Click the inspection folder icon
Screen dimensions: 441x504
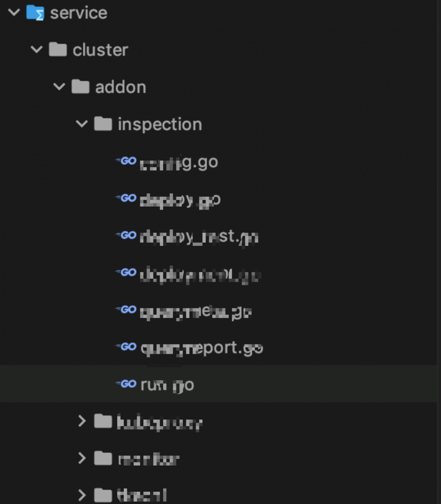pos(103,124)
